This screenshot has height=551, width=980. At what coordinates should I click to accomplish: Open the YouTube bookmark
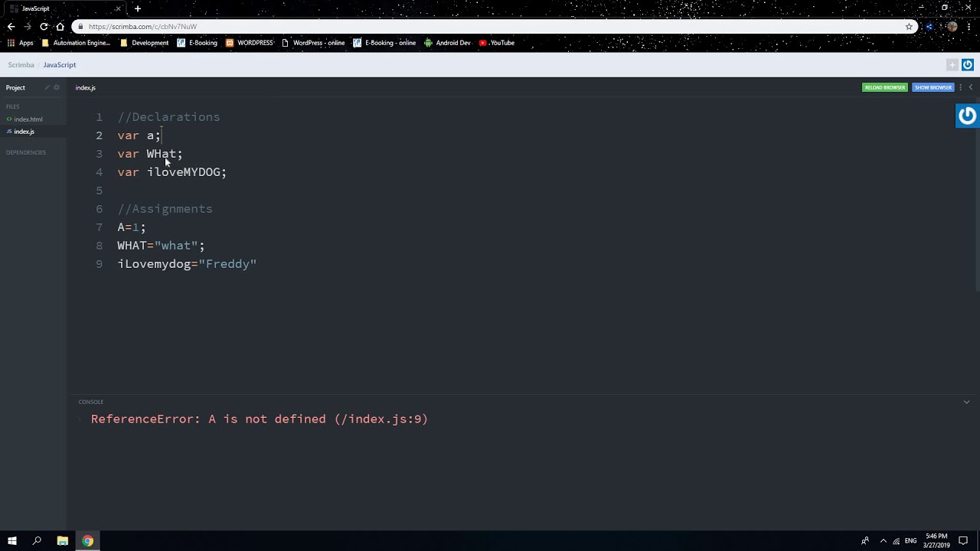497,43
